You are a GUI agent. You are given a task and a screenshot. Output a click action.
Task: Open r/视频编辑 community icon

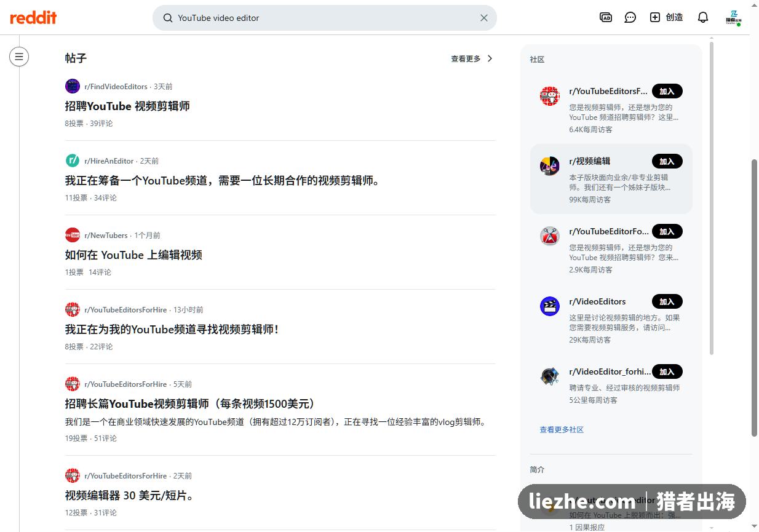[x=550, y=166]
